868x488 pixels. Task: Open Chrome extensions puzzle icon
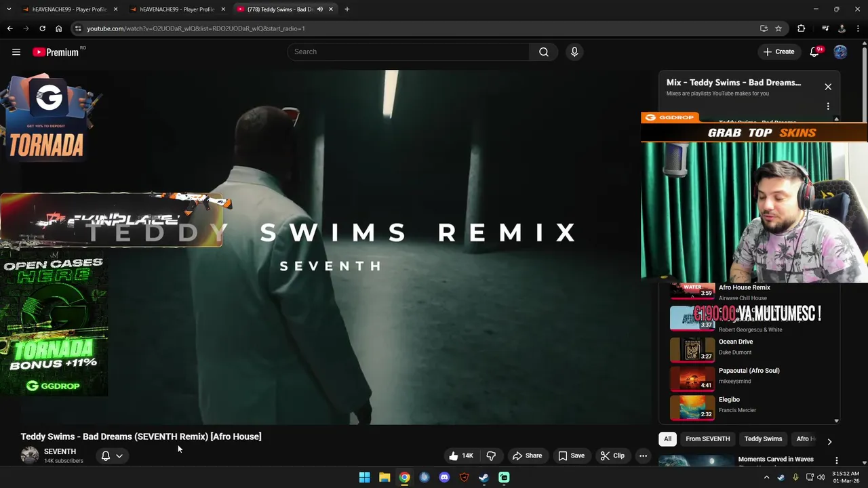coord(802,28)
